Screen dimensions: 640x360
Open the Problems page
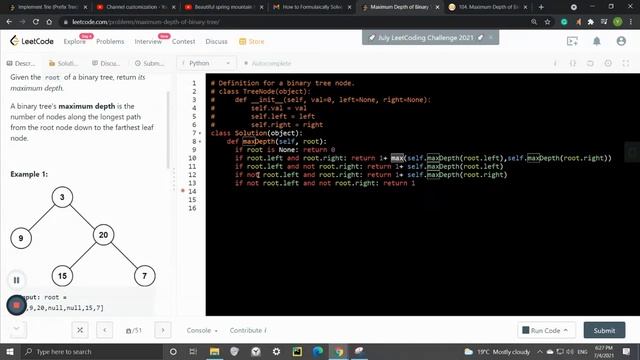[x=110, y=41]
